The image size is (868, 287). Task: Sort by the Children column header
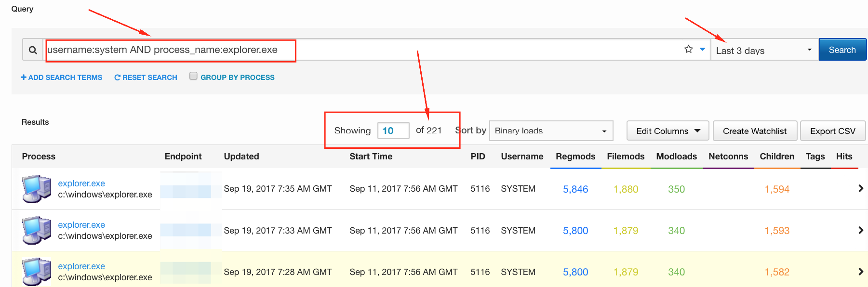[776, 157]
